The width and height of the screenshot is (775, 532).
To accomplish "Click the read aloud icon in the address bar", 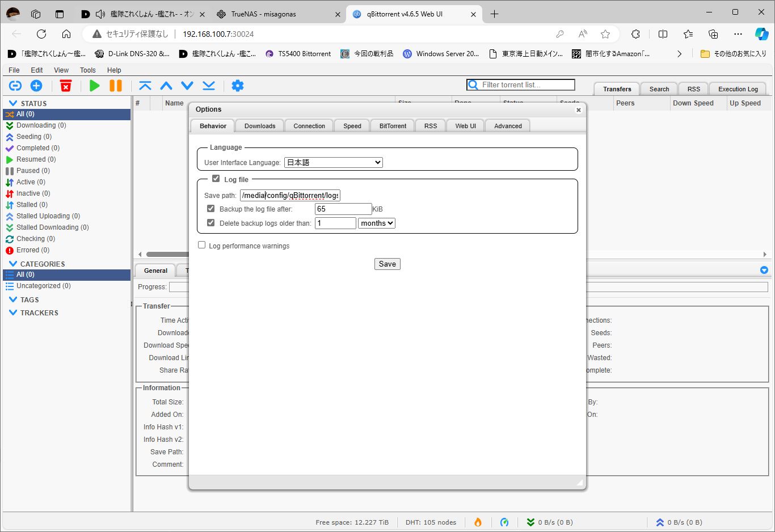I will coord(583,34).
